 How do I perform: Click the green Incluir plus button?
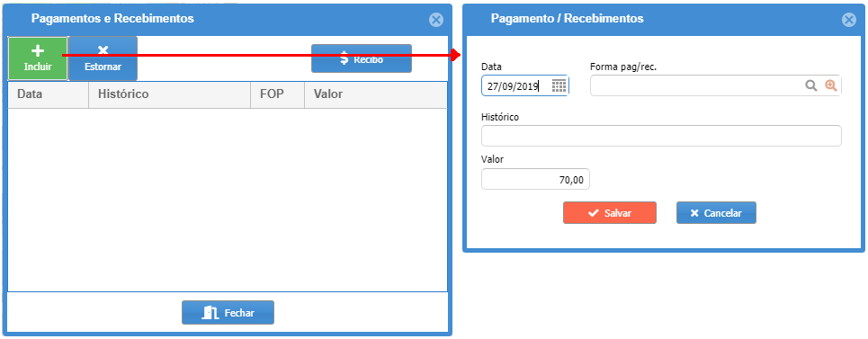point(38,58)
